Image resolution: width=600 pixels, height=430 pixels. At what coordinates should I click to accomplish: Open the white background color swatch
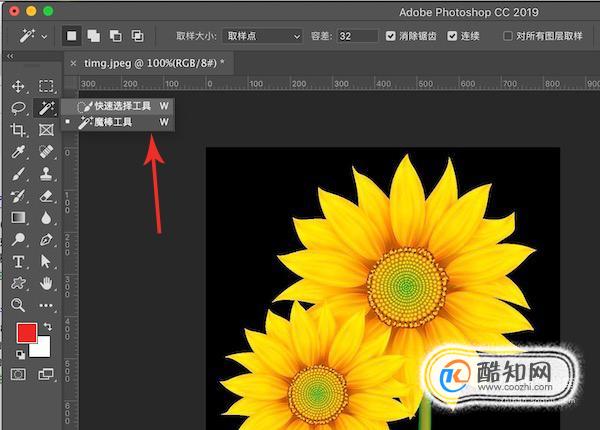pyautogui.click(x=42, y=349)
